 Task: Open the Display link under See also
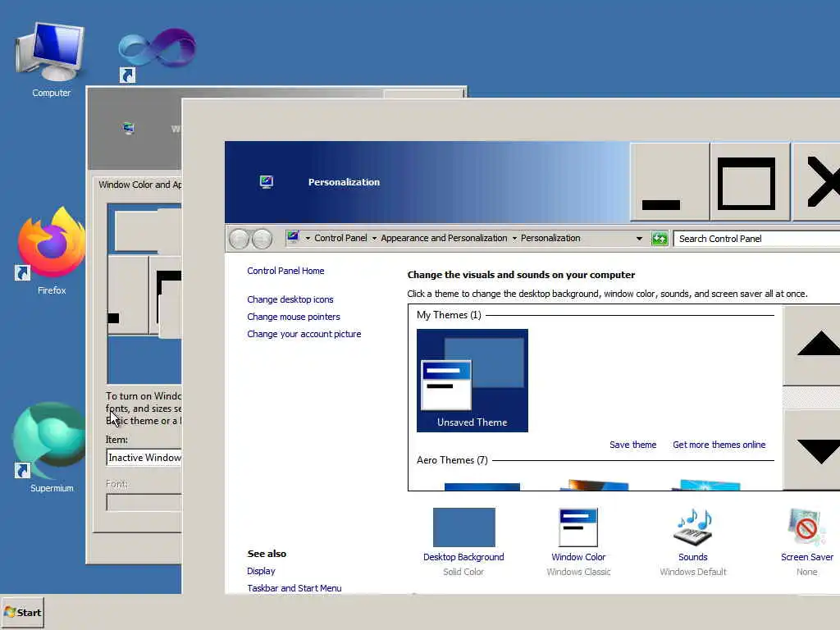pyautogui.click(x=261, y=571)
